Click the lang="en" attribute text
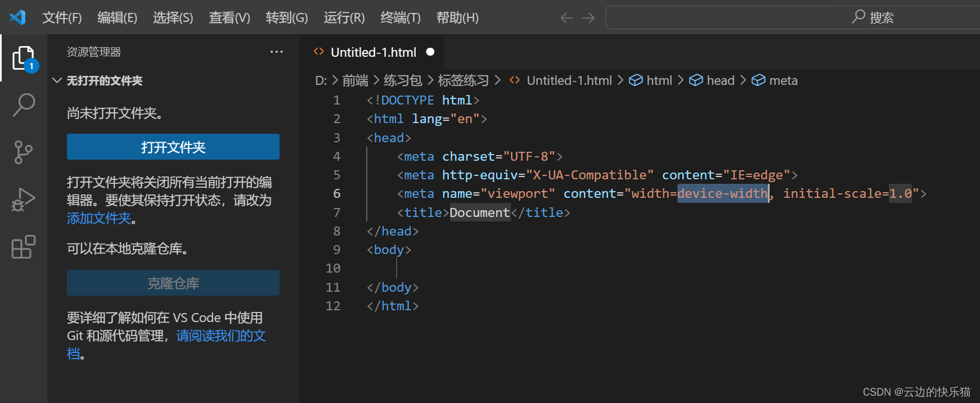The width and height of the screenshot is (980, 403). (x=446, y=119)
